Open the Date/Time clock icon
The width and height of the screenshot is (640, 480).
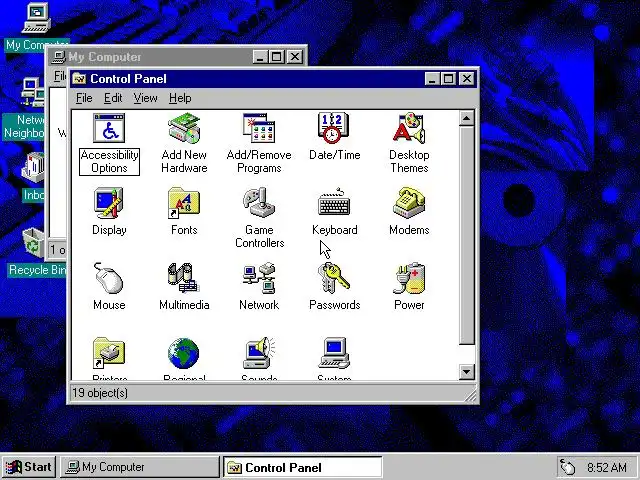[334, 128]
